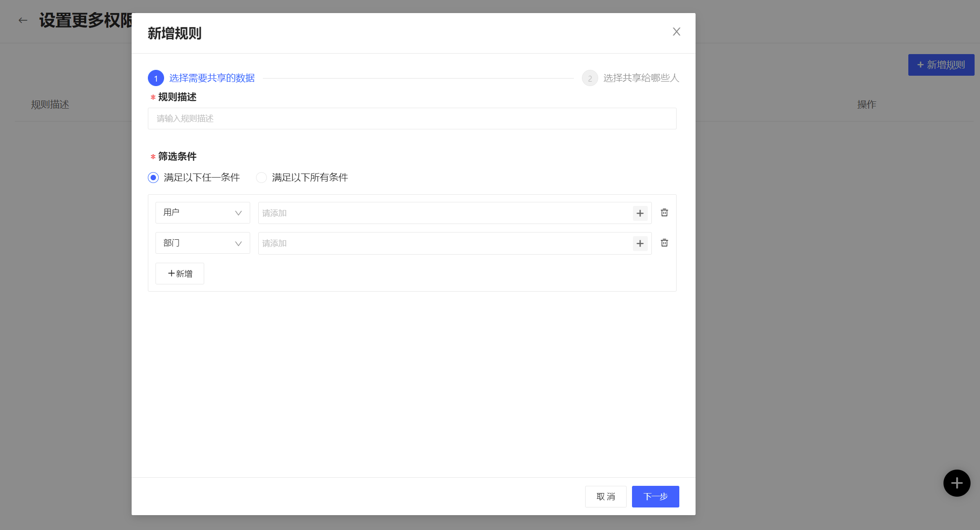Select 满足以下任一条件 radio option
The height and width of the screenshot is (530, 980).
pos(153,178)
